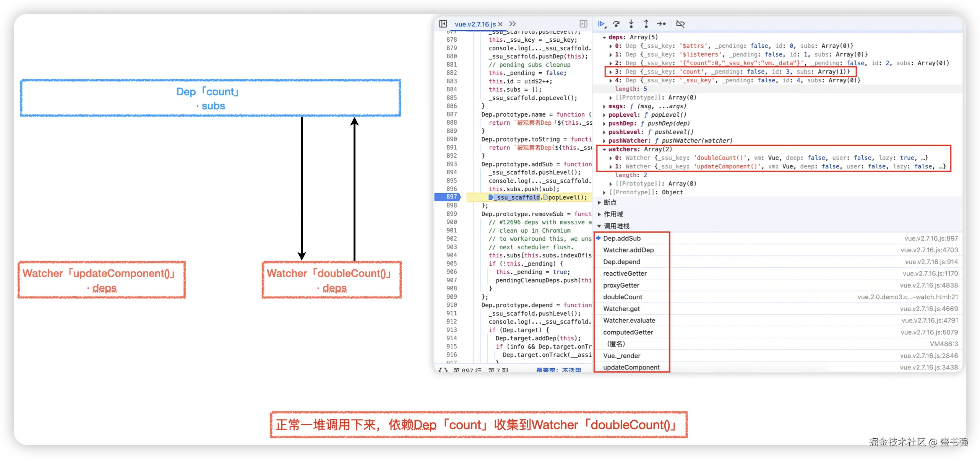980x459 pixels.
Task: Show more source tabs chevron
Action: [513, 24]
